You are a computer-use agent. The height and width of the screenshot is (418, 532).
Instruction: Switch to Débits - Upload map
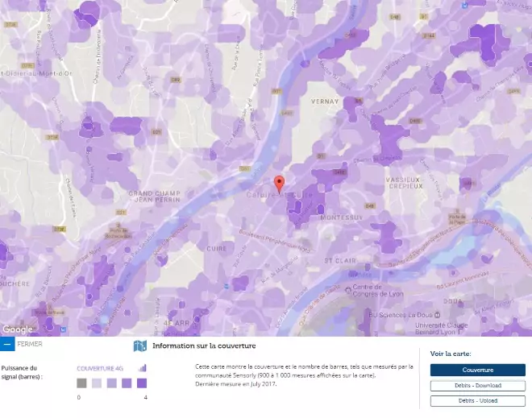478,401
